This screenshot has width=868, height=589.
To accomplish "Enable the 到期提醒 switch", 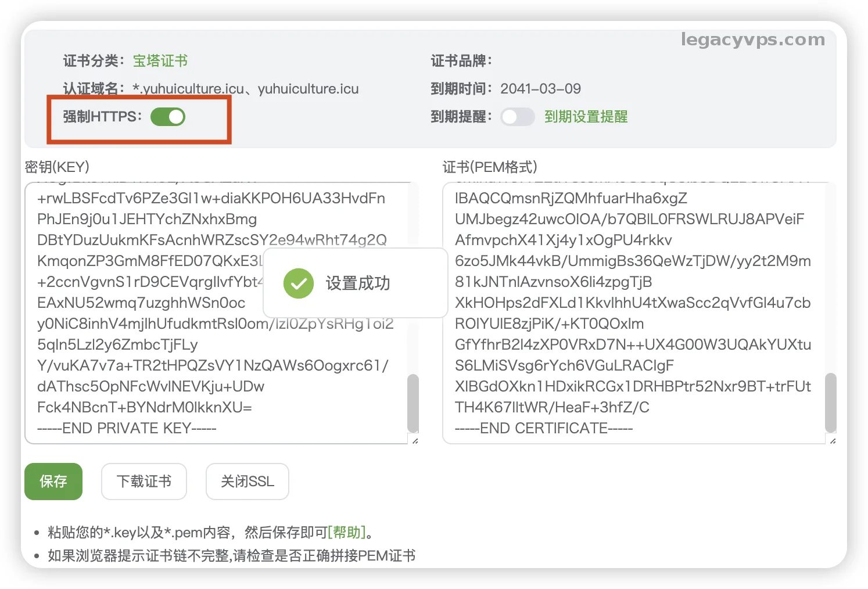I will click(517, 117).
